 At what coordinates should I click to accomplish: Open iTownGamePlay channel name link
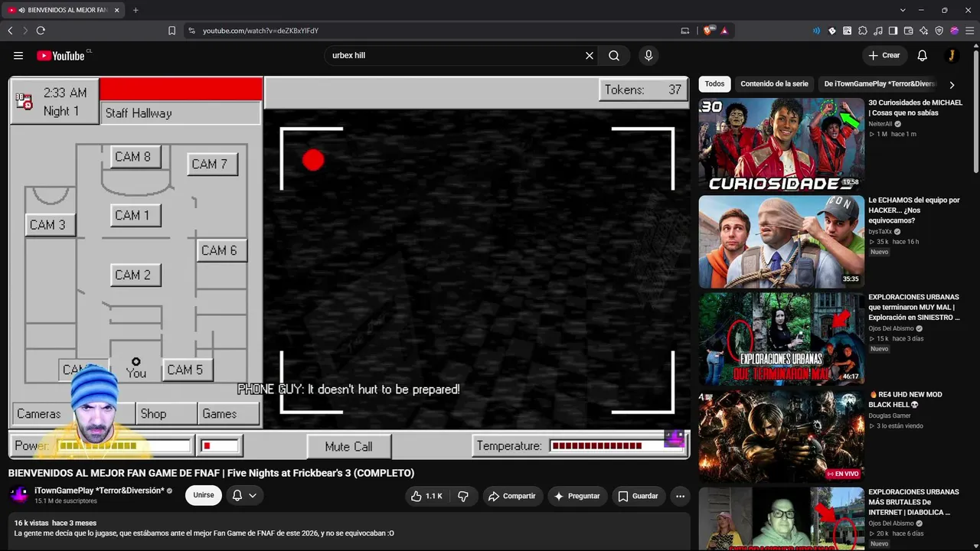[x=100, y=491]
